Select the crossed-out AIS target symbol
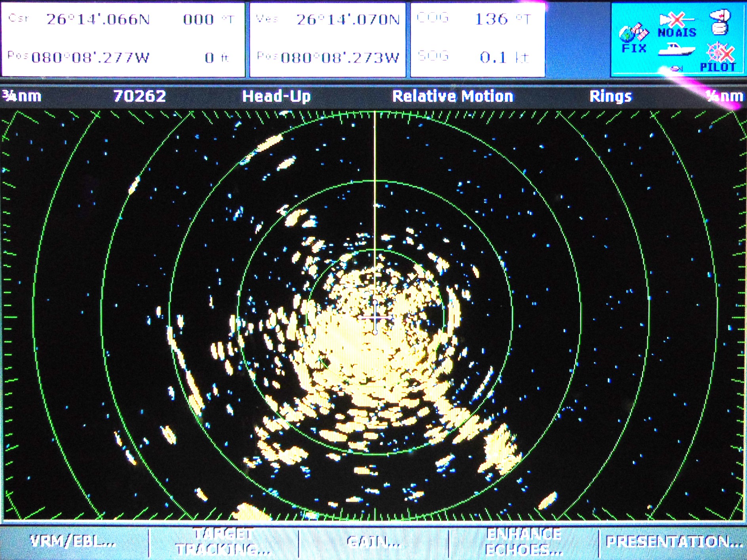 [x=677, y=19]
